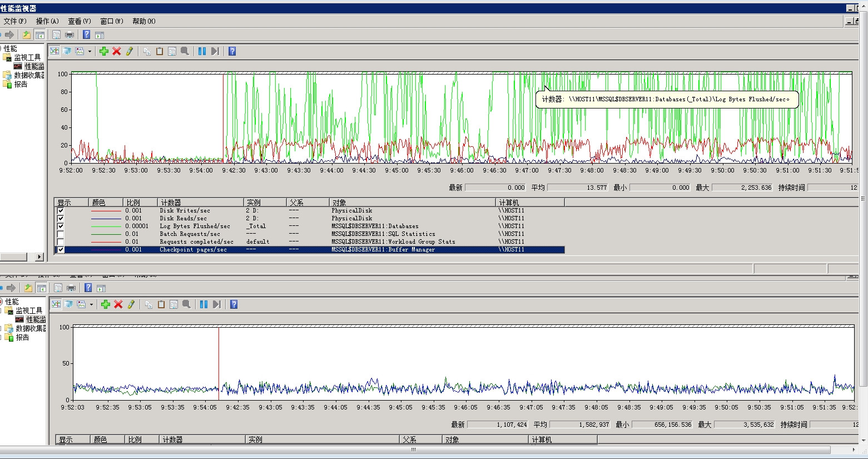Toggle the highlight pen tool in upper window
The image size is (868, 459).
click(130, 51)
